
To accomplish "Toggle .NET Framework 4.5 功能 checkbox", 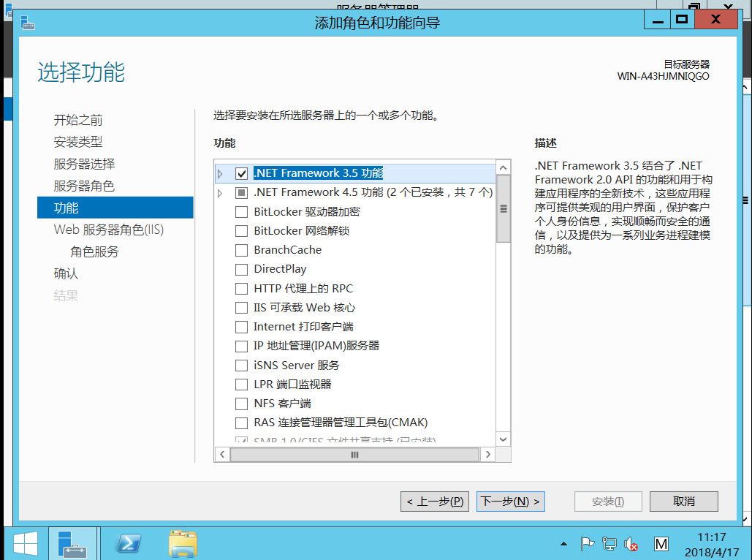I will coord(242,192).
